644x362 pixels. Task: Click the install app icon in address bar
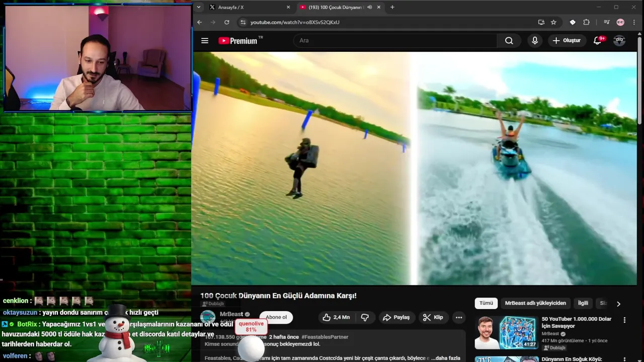[x=541, y=22]
